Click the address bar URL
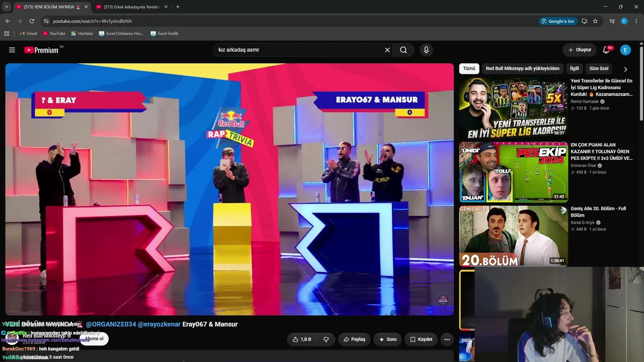 (92, 21)
